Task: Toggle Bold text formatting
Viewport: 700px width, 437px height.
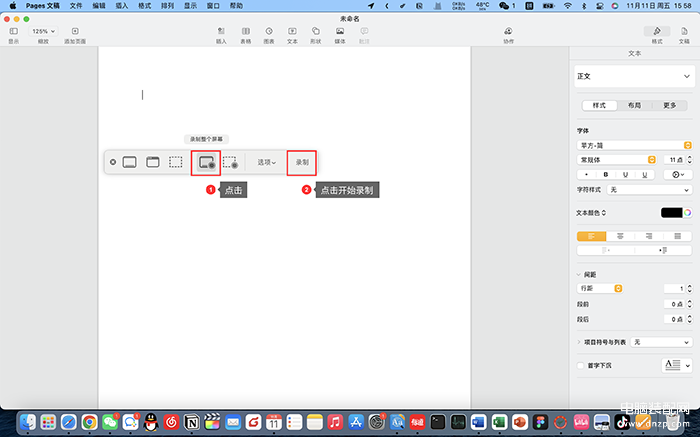Action: pos(605,174)
